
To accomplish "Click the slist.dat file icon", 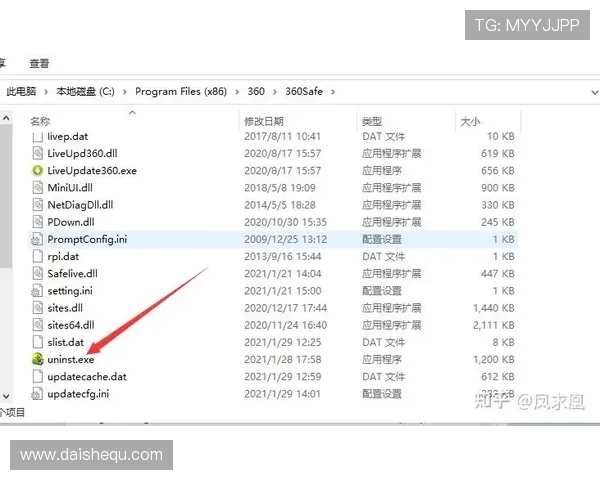I will (38, 342).
